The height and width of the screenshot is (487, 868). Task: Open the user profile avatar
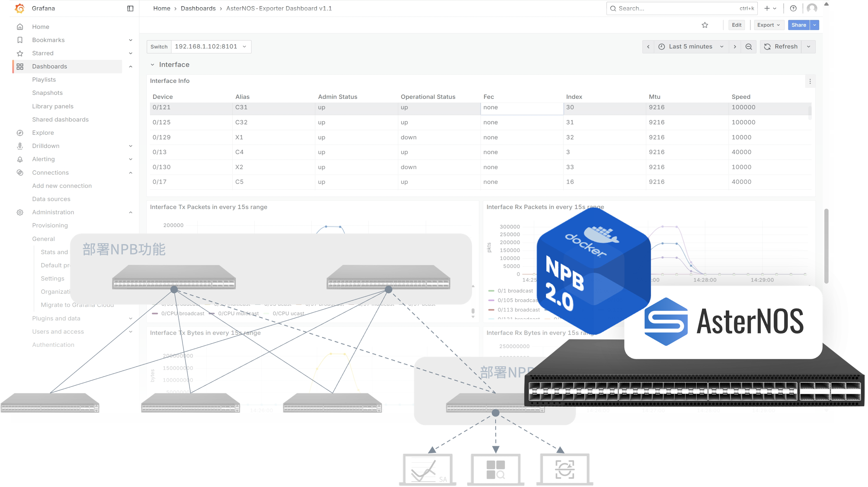pos(812,8)
